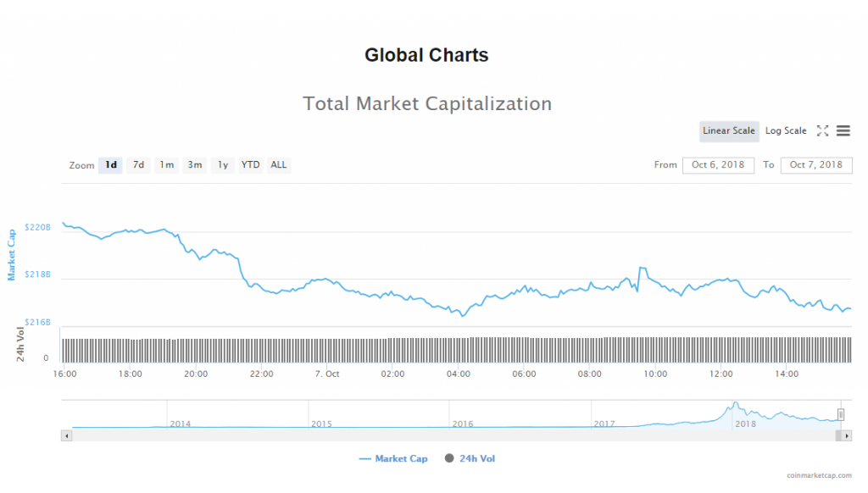Switch to Linear Scale
Image resolution: width=868 pixels, height=493 pixels.
tap(729, 131)
